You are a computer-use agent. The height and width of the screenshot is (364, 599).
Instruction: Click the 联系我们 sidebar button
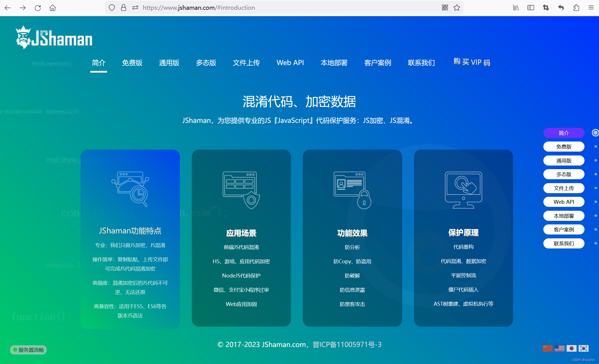pos(564,243)
